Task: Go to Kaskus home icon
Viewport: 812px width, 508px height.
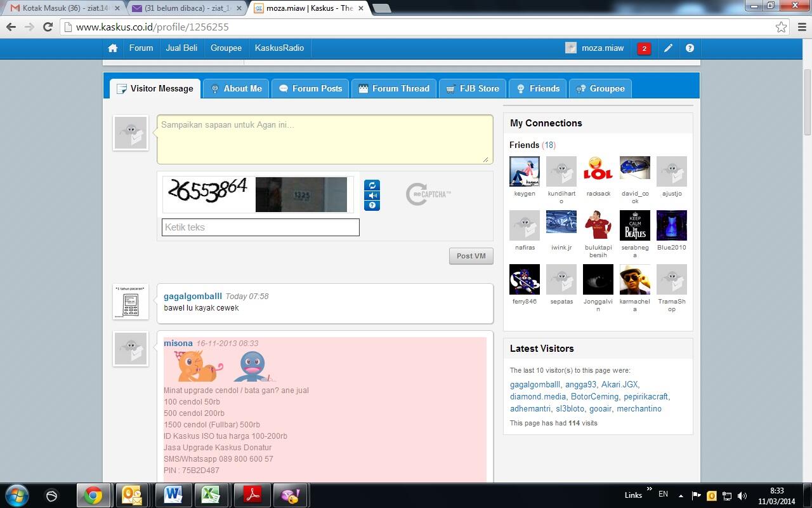Action: click(112, 48)
